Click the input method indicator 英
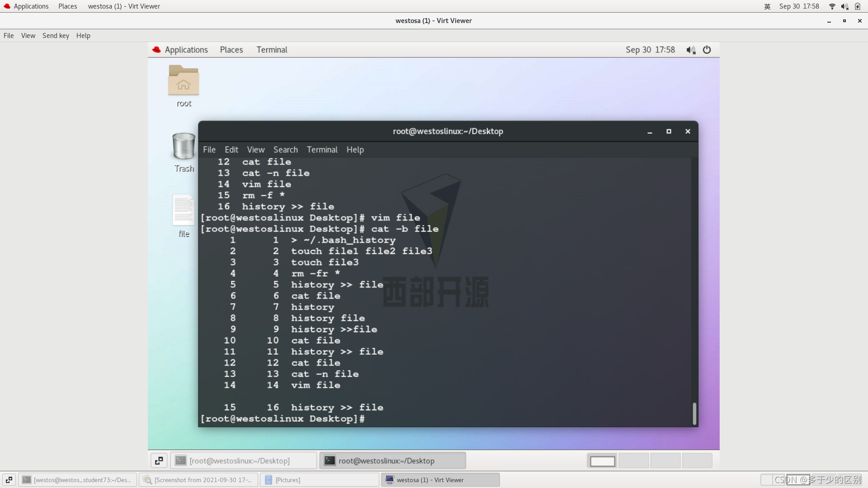The image size is (868, 488). pyautogui.click(x=767, y=6)
